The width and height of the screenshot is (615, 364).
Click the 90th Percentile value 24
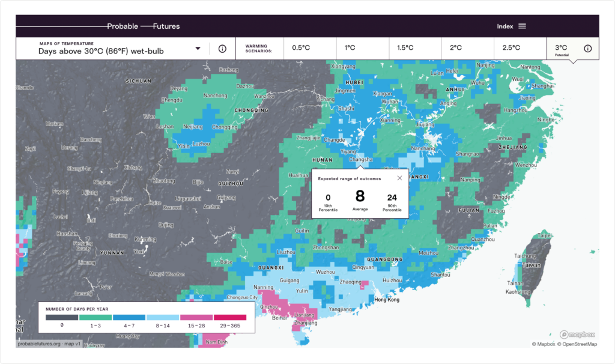click(x=392, y=198)
